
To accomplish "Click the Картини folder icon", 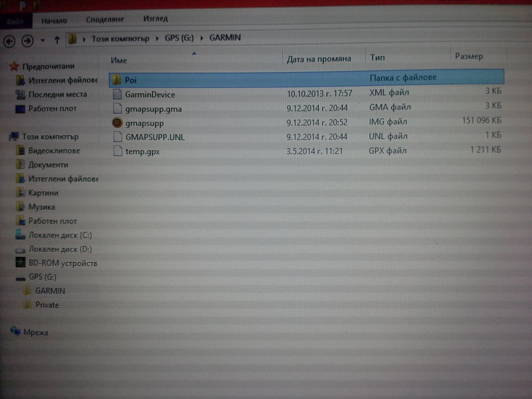I will (20, 193).
